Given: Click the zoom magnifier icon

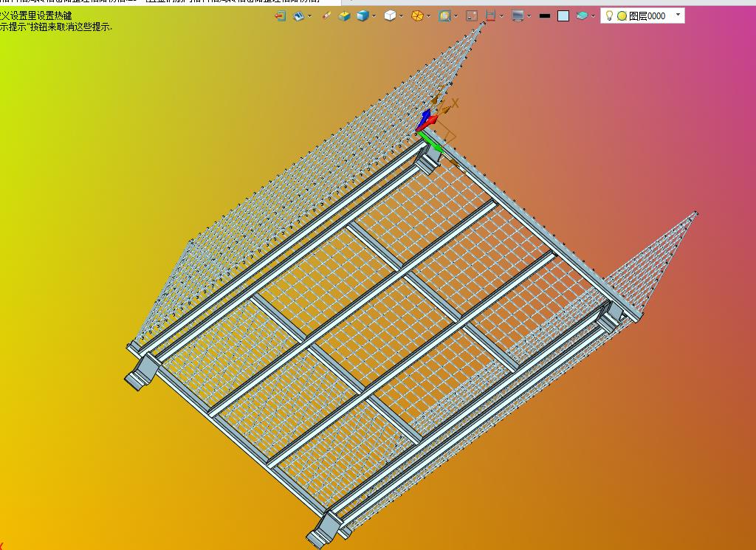Looking at the screenshot, I should [x=444, y=16].
